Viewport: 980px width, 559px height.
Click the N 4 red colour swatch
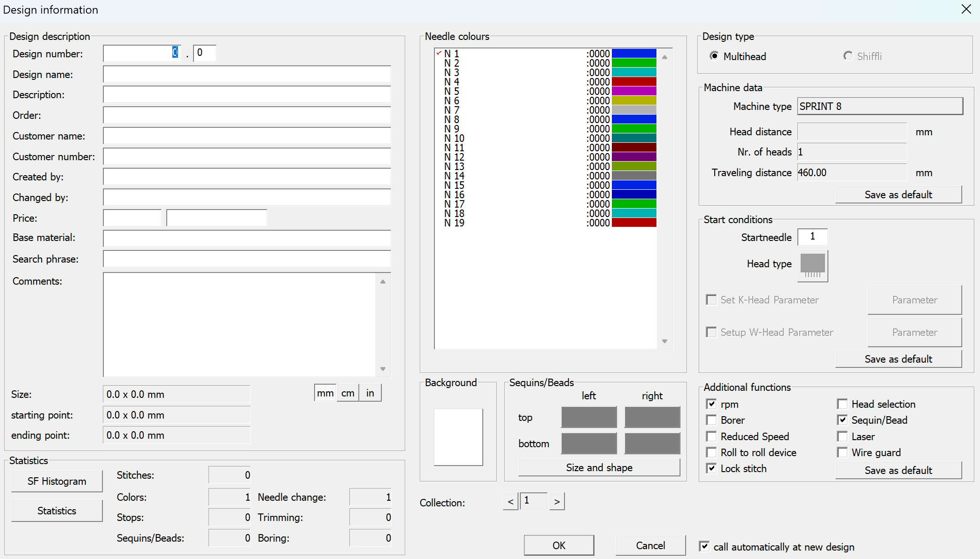633,82
